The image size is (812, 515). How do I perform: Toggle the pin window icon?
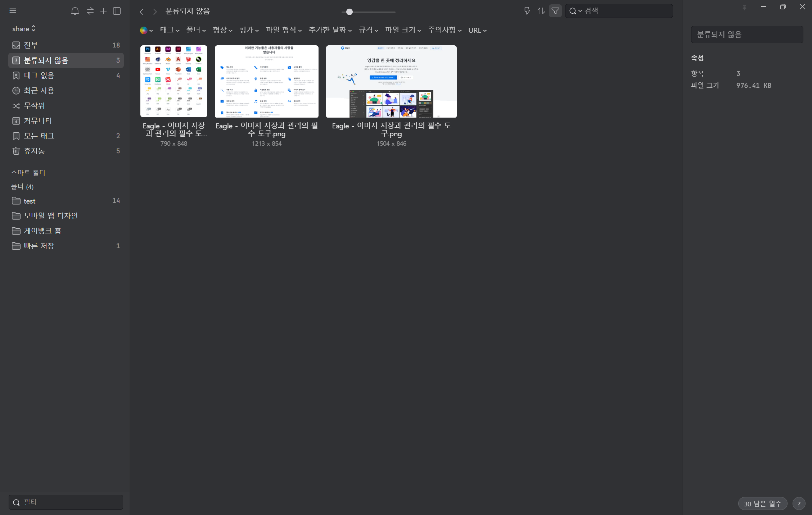click(744, 8)
